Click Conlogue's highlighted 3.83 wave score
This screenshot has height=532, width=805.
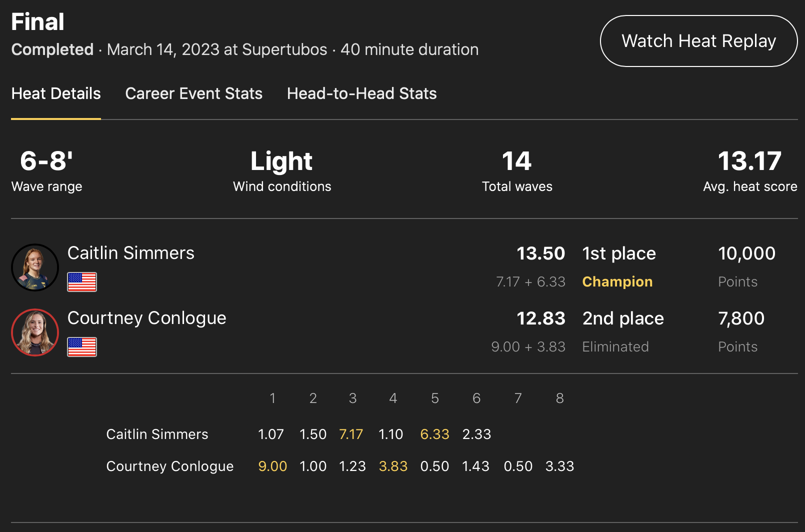pyautogui.click(x=393, y=466)
